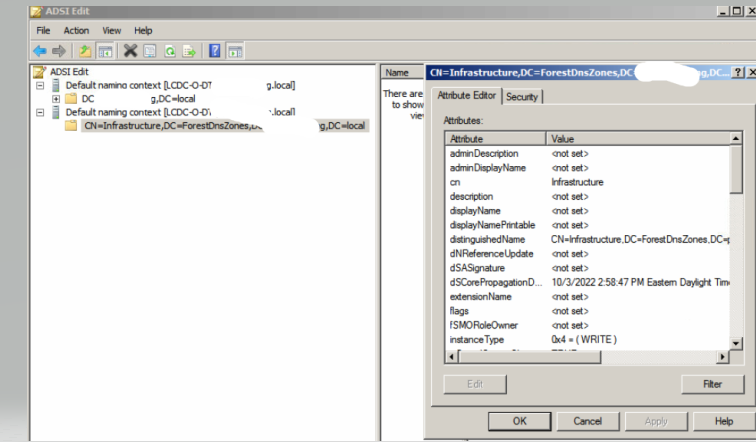This screenshot has width=756, height=442.
Task: Click the vertical scrollbar thumb in attributes list
Action: (736, 169)
